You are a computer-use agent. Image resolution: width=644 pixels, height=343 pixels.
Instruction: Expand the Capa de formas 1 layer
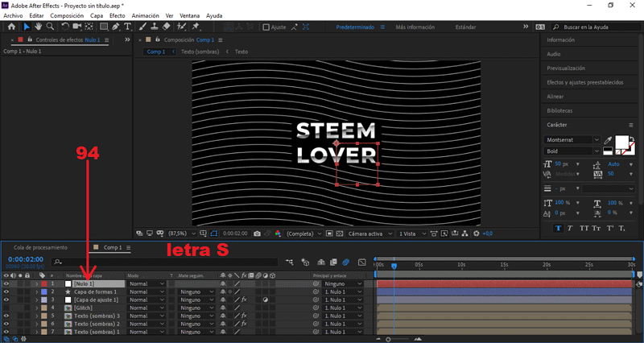[36, 292]
